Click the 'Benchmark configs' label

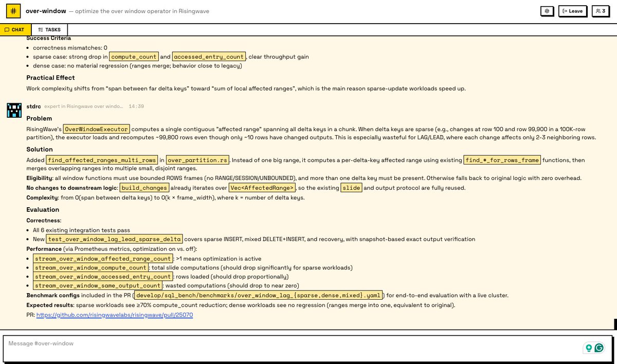tap(53, 296)
